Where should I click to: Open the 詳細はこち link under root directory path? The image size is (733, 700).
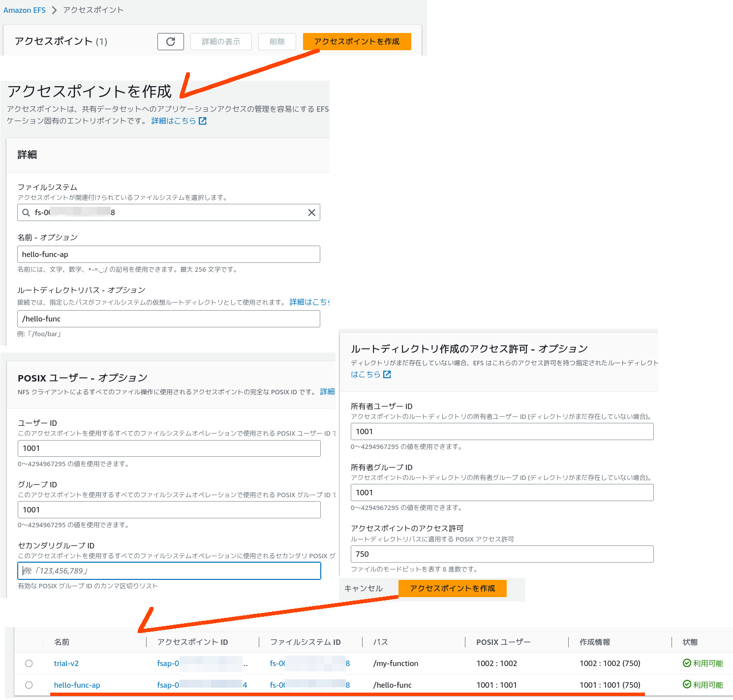(309, 302)
